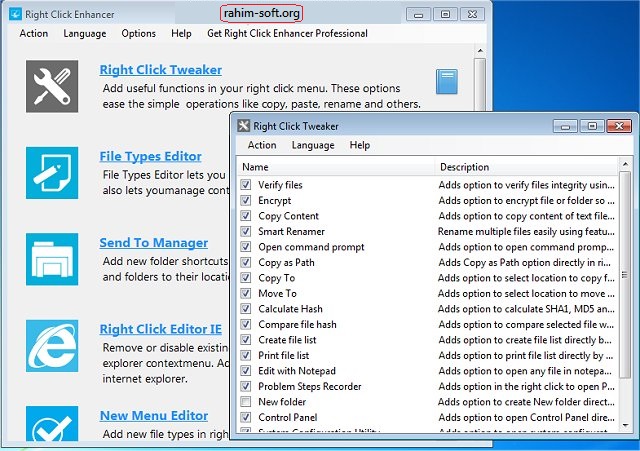Enable the New folder checkbox
The height and width of the screenshot is (451, 640).
pos(245,402)
